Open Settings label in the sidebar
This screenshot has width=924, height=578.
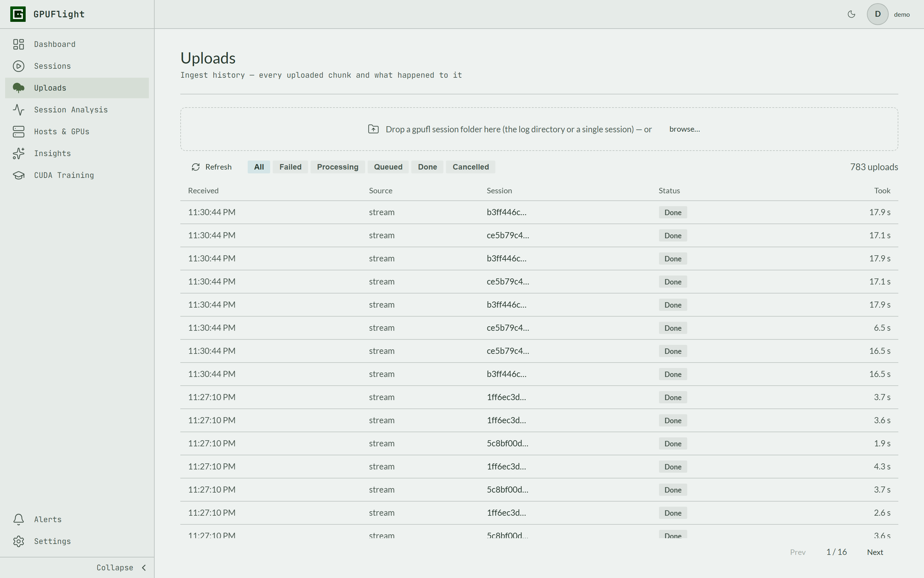(x=52, y=541)
